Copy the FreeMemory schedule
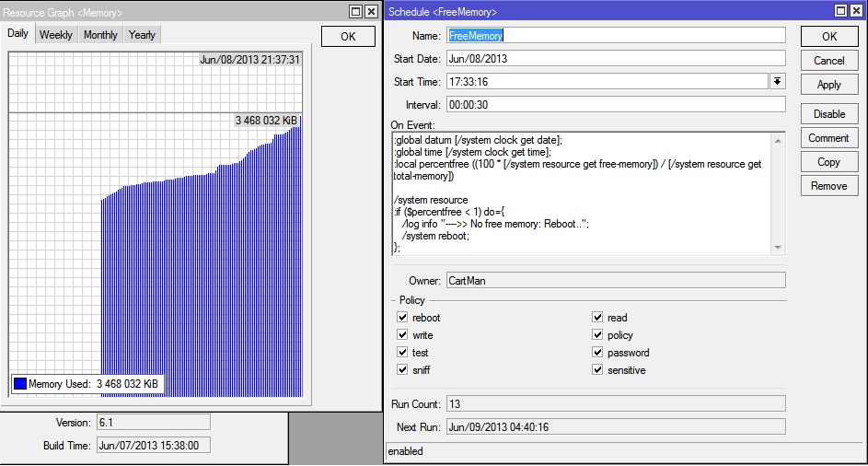 click(829, 162)
